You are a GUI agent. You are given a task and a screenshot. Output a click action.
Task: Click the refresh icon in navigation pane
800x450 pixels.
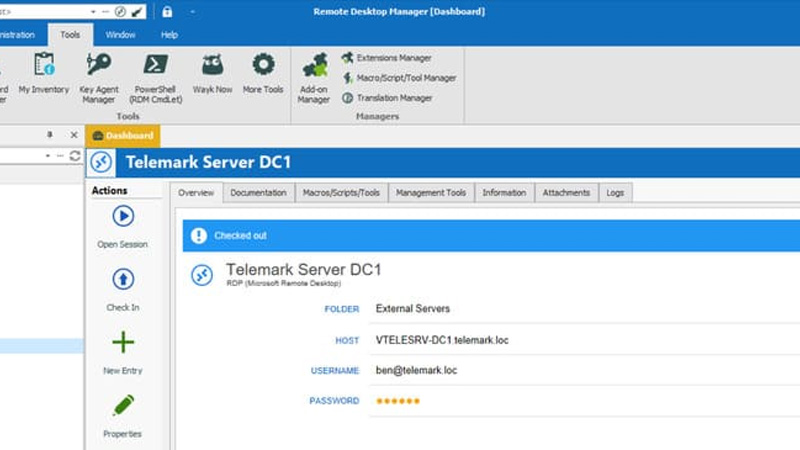point(74,156)
